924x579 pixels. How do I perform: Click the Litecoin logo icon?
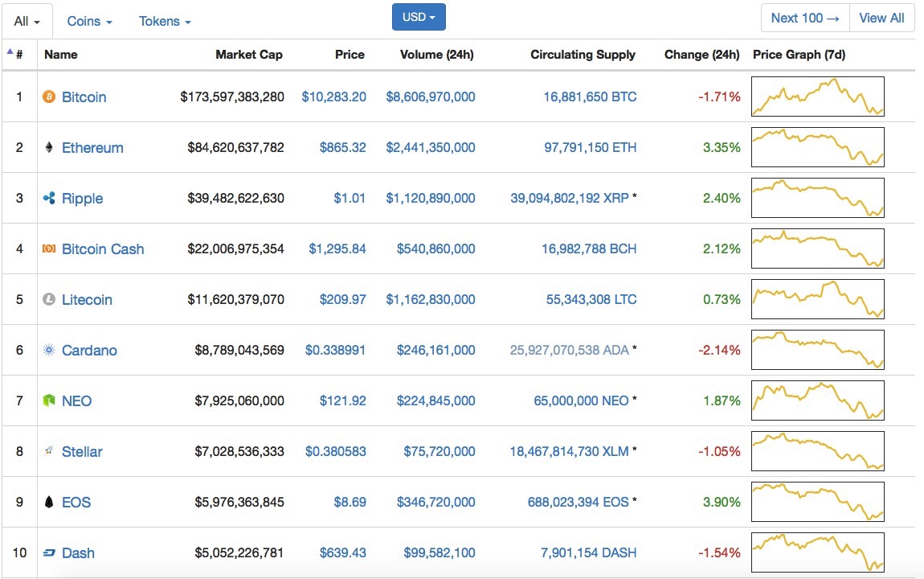point(49,299)
